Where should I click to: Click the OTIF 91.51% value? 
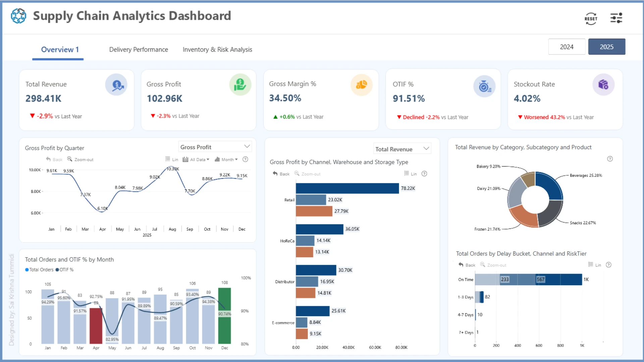point(409,99)
